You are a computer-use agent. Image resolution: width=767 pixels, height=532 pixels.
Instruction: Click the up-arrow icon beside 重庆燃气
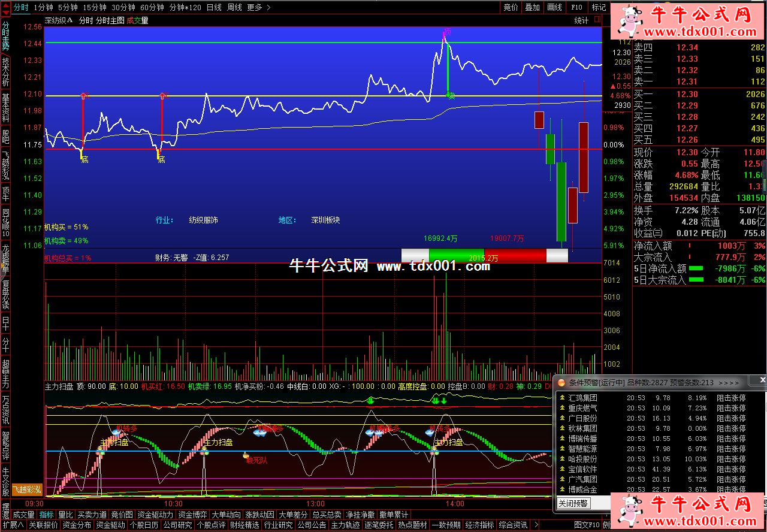561,408
